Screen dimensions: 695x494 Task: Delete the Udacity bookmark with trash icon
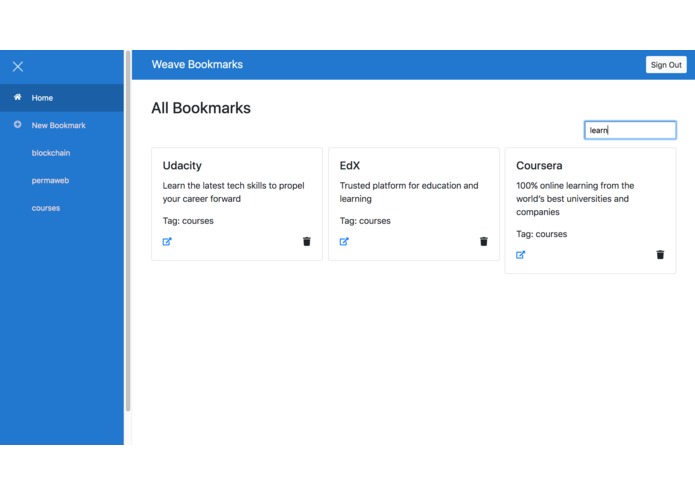tap(307, 241)
